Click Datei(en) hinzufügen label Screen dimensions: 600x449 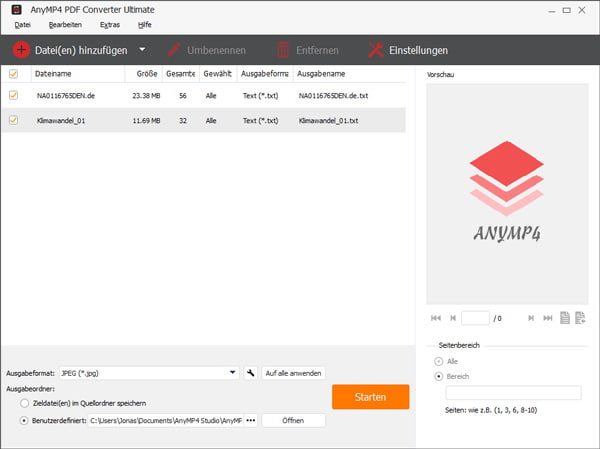[81, 50]
